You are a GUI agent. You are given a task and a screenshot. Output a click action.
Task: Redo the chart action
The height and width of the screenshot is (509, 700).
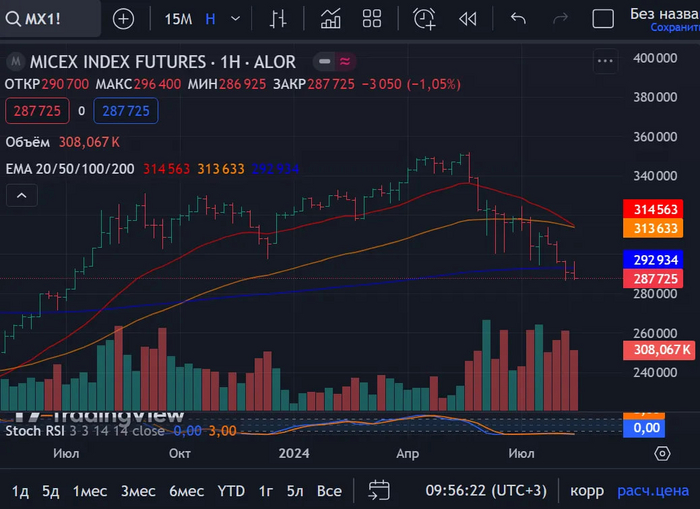point(560,19)
